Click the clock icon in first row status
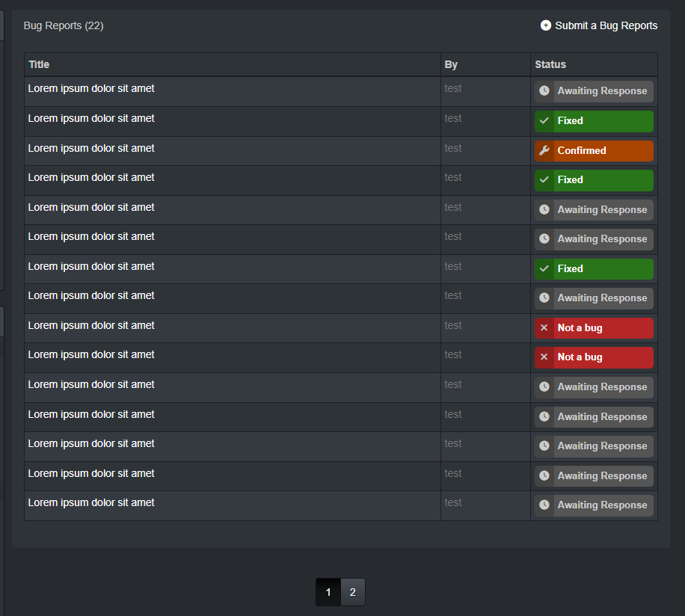 coord(544,90)
